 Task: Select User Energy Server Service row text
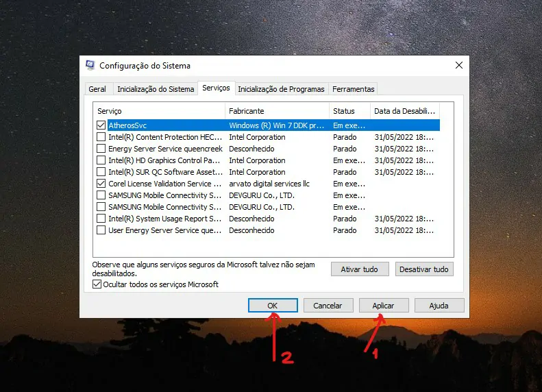coord(165,230)
